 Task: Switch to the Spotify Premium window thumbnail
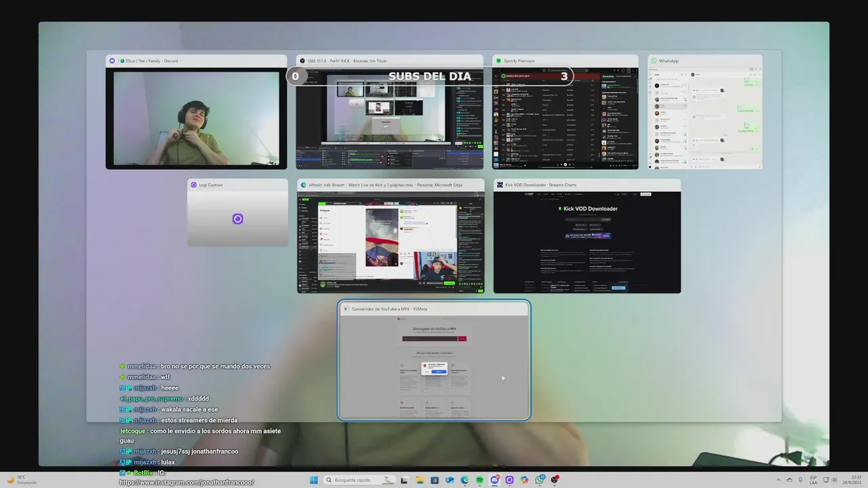click(x=565, y=112)
